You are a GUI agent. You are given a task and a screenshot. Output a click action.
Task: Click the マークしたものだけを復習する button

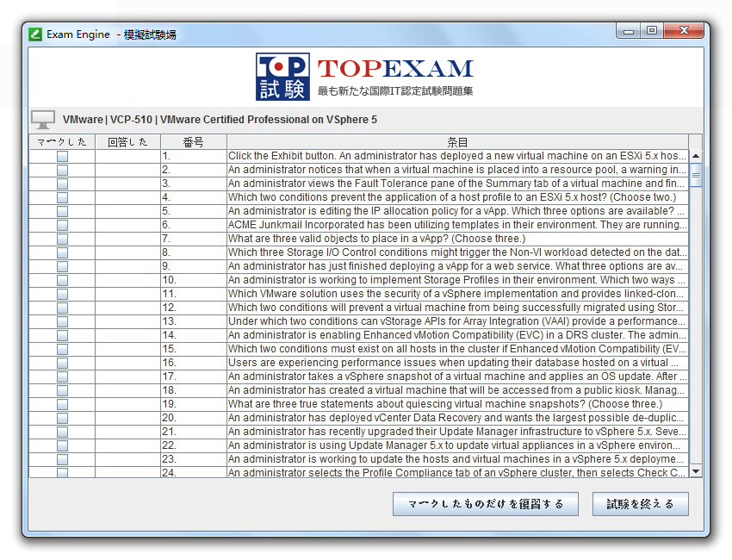[x=486, y=504]
